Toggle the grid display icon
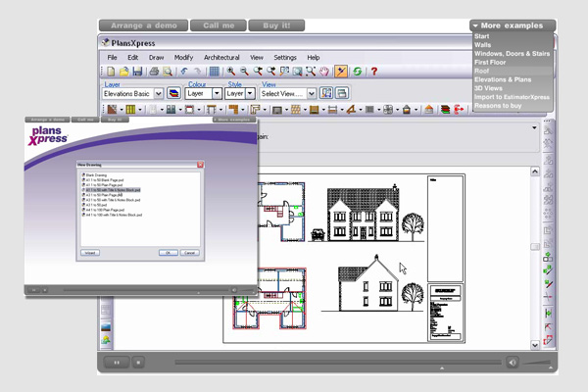This screenshot has height=392, width=588. coord(215,72)
